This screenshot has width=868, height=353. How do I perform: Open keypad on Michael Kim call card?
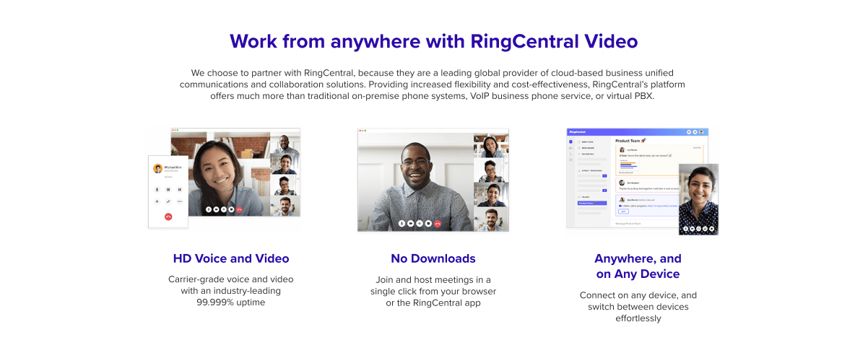[168, 189]
